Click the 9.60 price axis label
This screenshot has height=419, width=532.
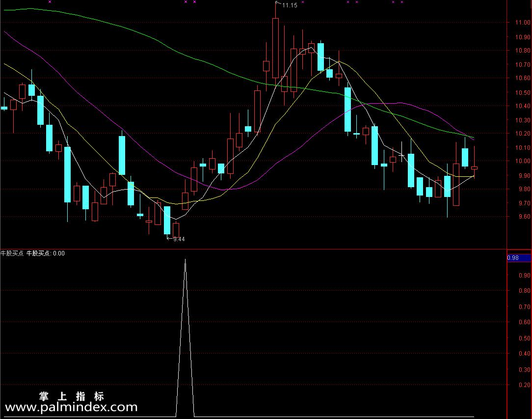point(525,216)
